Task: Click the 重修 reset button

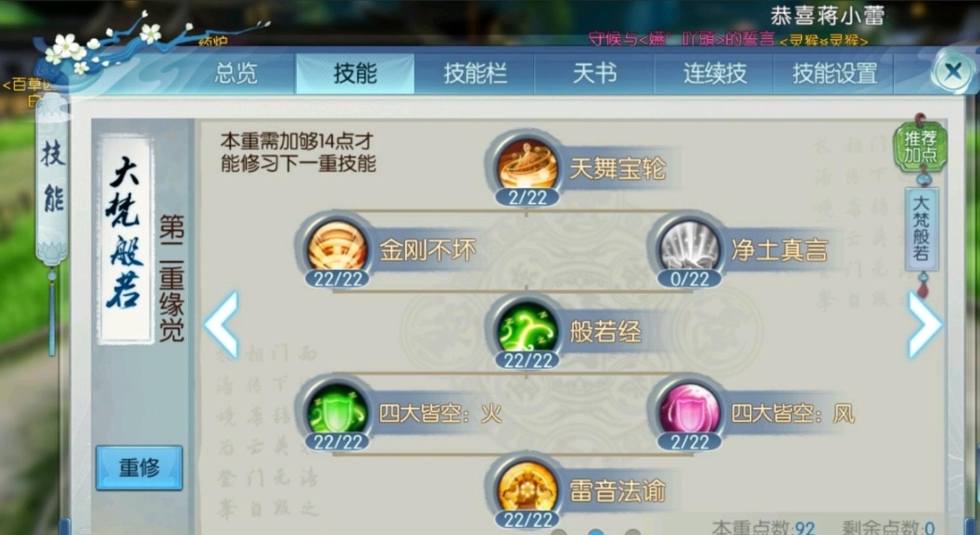Action: point(139,467)
